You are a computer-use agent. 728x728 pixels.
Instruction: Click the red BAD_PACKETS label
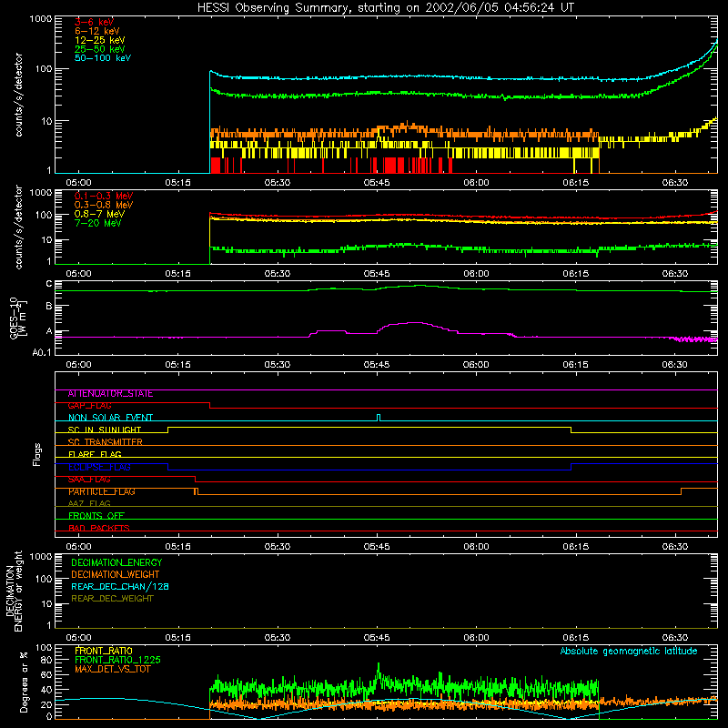click(x=99, y=528)
